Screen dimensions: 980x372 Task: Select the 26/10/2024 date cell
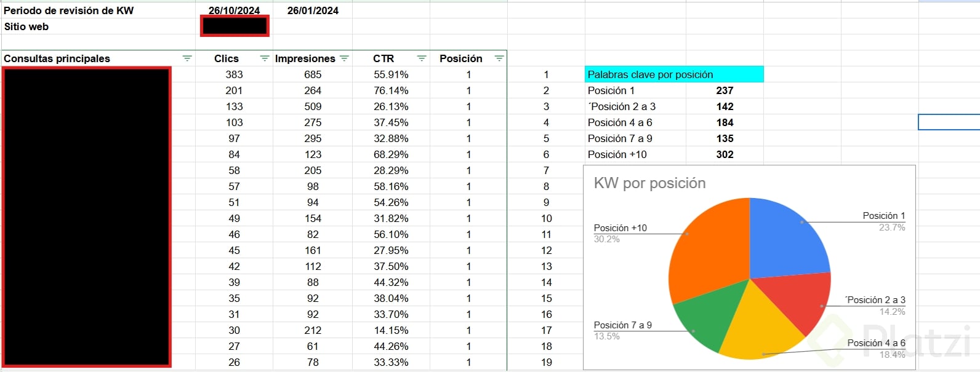click(x=234, y=10)
